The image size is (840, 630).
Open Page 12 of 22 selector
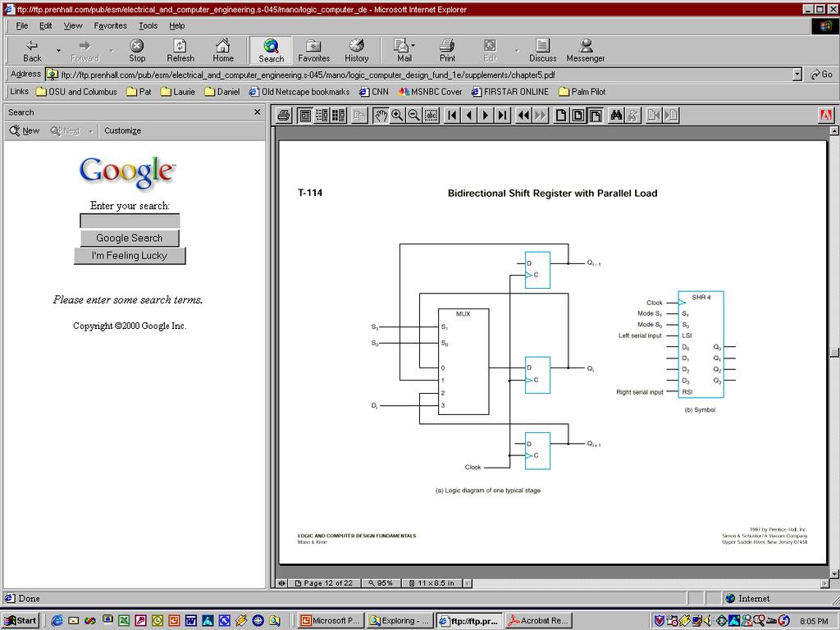tap(325, 583)
